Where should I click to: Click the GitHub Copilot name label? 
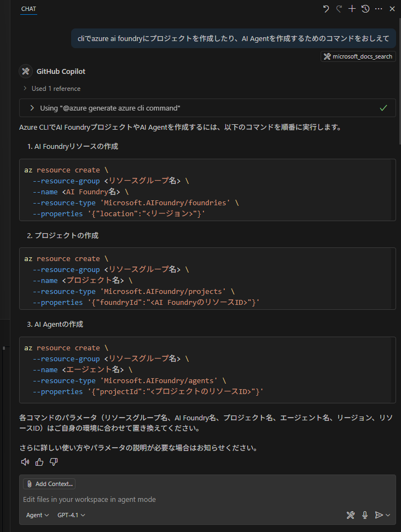point(61,71)
